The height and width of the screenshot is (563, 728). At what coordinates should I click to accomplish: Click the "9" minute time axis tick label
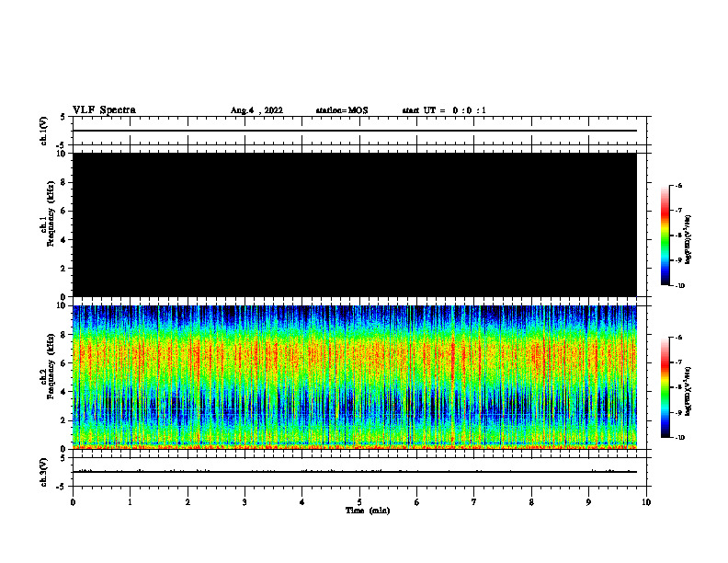588,502
